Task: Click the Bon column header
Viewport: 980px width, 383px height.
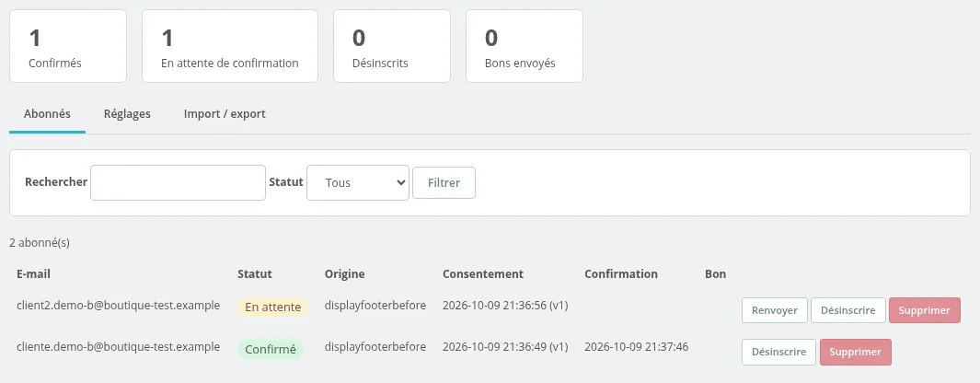Action: coord(716,274)
